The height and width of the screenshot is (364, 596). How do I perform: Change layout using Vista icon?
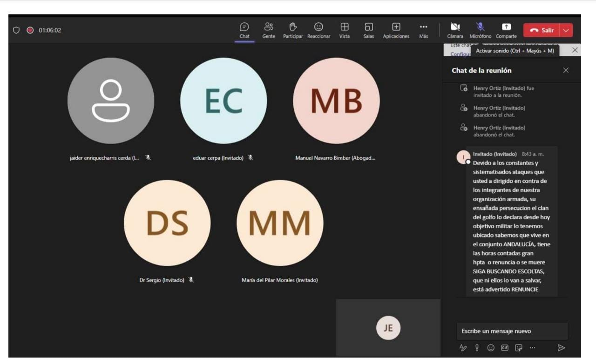[x=345, y=30]
